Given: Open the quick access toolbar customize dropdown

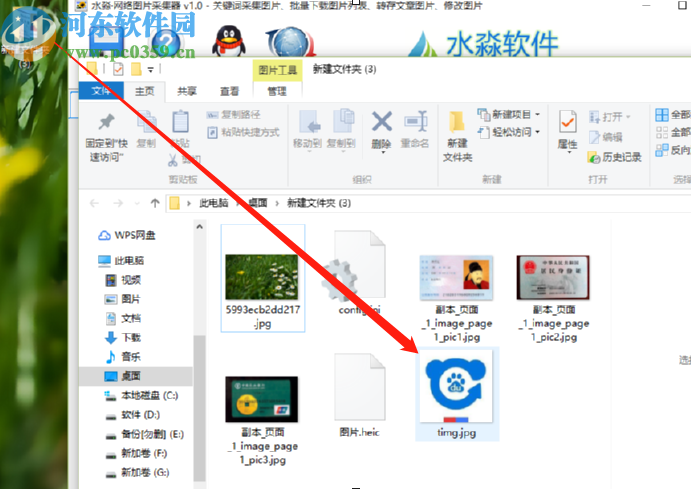Looking at the screenshot, I should (x=151, y=70).
